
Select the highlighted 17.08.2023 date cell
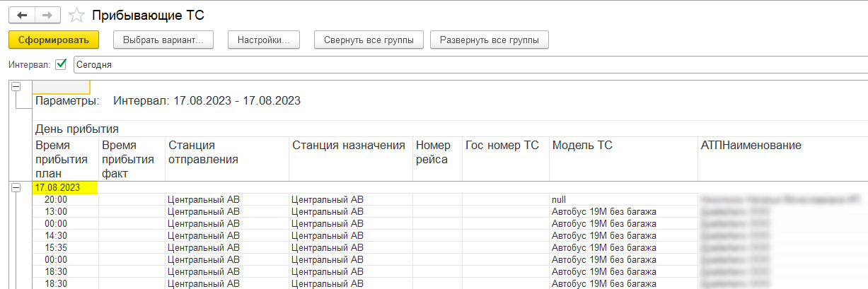tap(64, 187)
